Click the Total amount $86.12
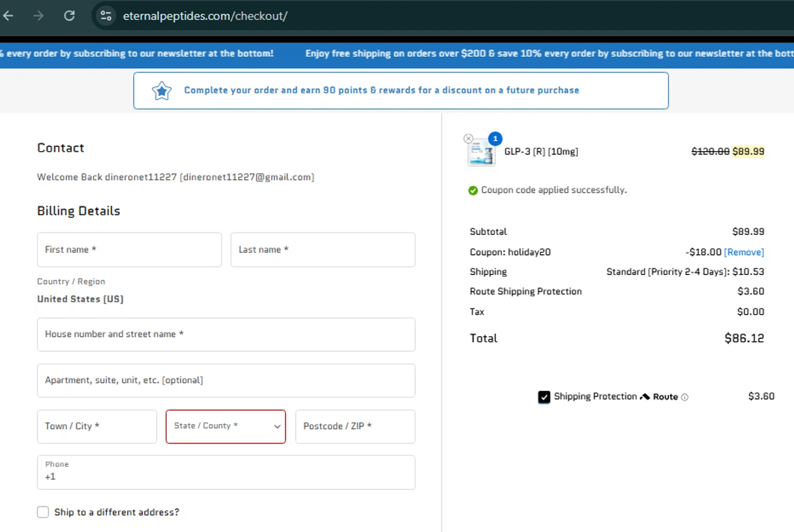 point(744,338)
